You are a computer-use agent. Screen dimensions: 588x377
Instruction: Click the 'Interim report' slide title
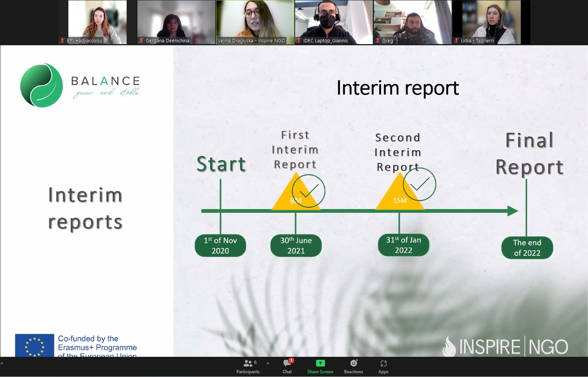tap(397, 88)
